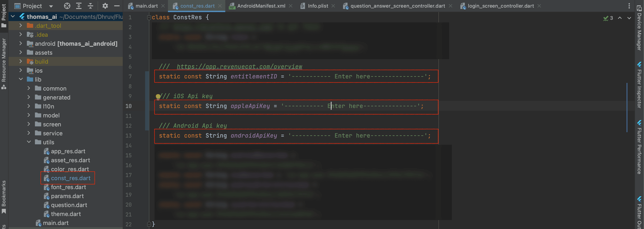Click the locate/select opened file target icon
644x229 pixels.
point(67,6)
